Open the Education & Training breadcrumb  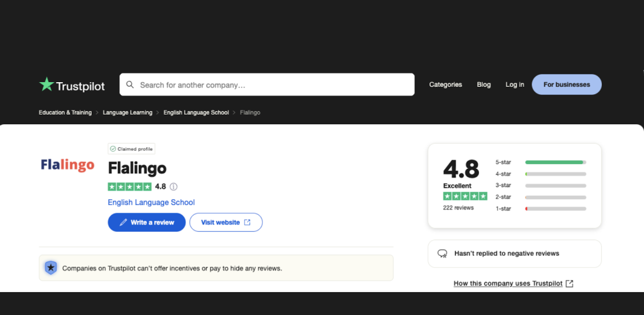65,112
